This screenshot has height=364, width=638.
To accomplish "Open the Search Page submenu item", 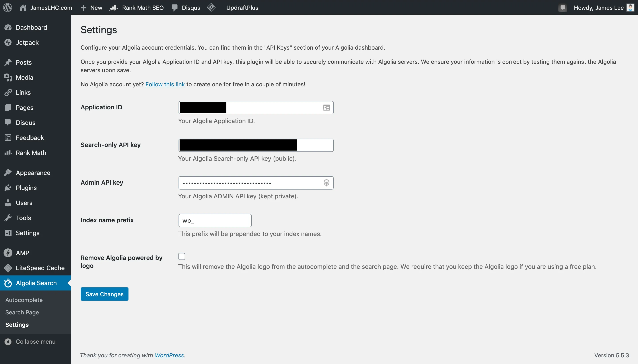I will point(22,312).
